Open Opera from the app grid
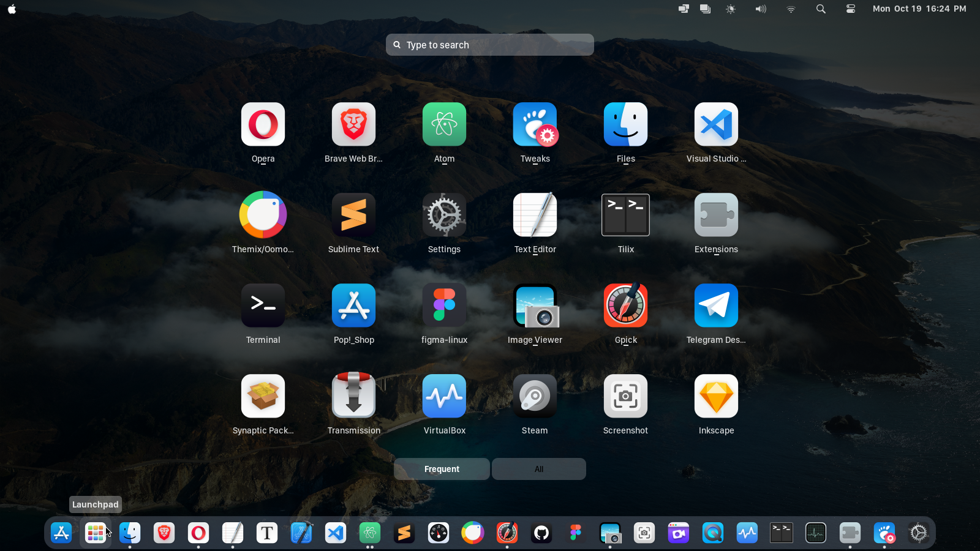Viewport: 980px width, 551px height. (263, 124)
